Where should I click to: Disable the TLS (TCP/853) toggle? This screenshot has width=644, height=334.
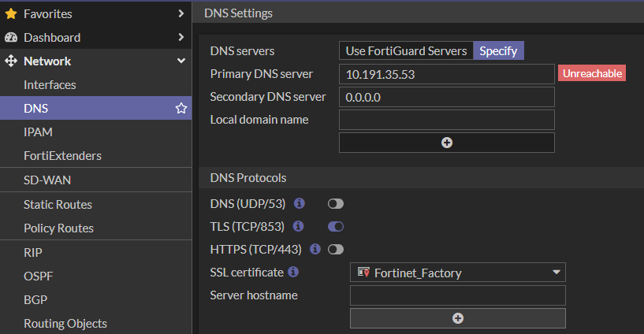coord(336,227)
